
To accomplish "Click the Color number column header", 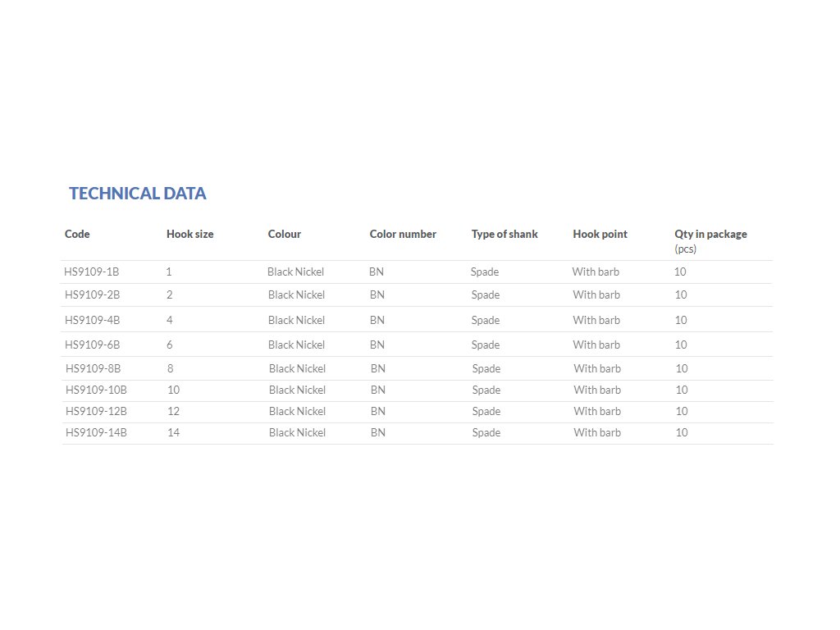I will (403, 234).
